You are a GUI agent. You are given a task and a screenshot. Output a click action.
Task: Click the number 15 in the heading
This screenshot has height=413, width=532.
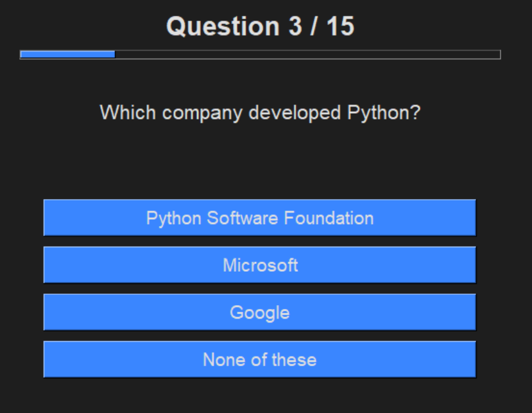coord(340,26)
